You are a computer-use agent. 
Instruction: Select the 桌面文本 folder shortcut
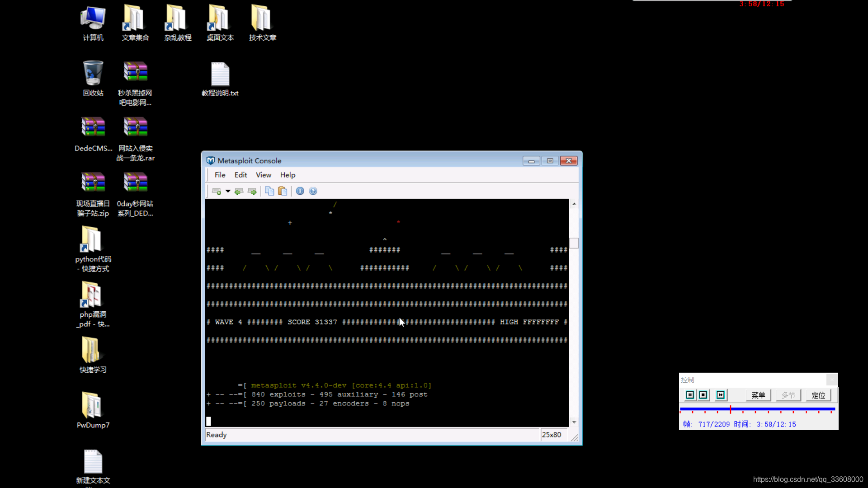220,23
